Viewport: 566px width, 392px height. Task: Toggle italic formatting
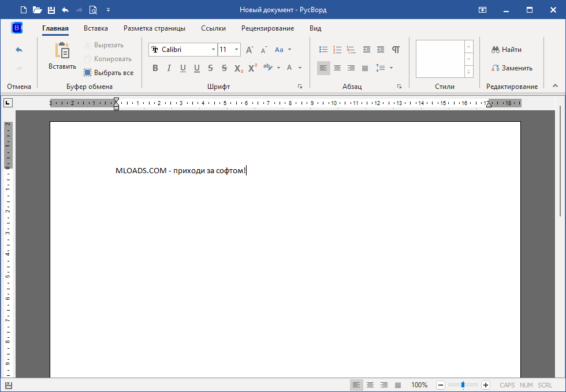169,68
